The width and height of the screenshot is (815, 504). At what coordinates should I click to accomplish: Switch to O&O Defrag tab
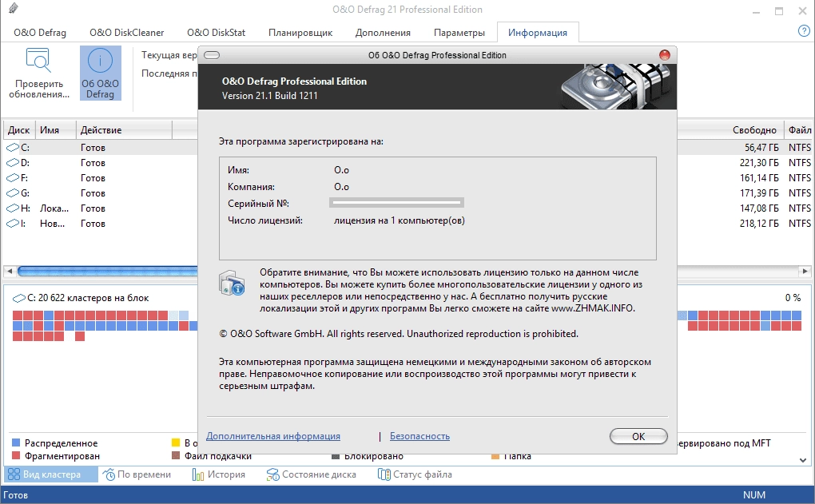(40, 32)
